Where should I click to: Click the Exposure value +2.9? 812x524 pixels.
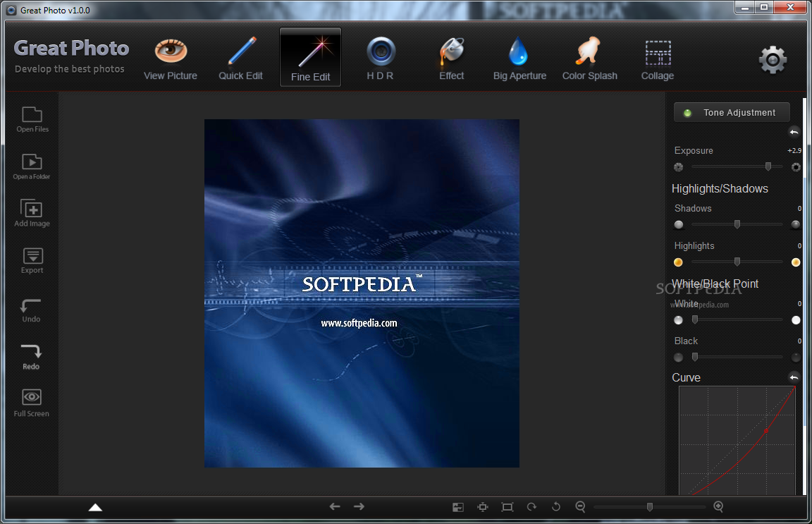(x=794, y=151)
